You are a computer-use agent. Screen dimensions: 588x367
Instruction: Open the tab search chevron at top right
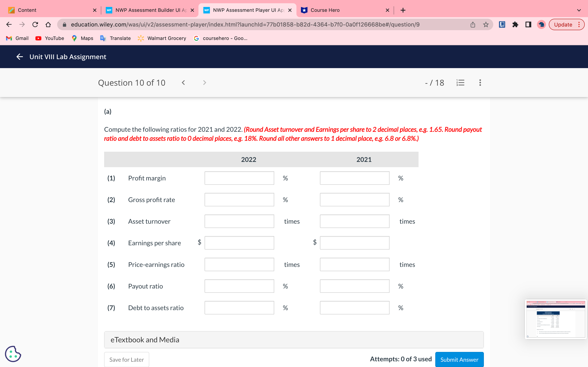click(579, 10)
